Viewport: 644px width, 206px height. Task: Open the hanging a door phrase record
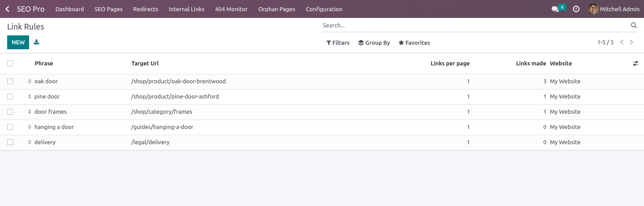[54, 127]
